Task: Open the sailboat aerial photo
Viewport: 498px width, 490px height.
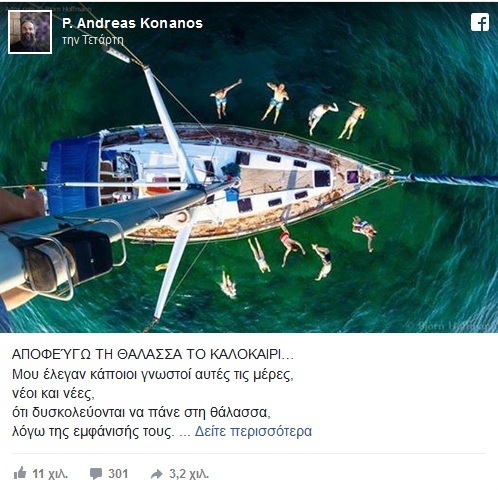Action: click(x=249, y=168)
